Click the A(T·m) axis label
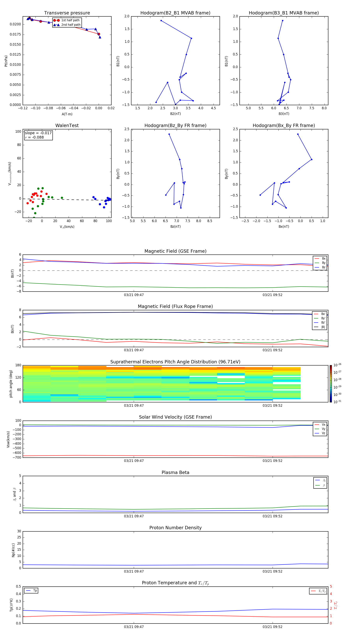 [x=67, y=114]
